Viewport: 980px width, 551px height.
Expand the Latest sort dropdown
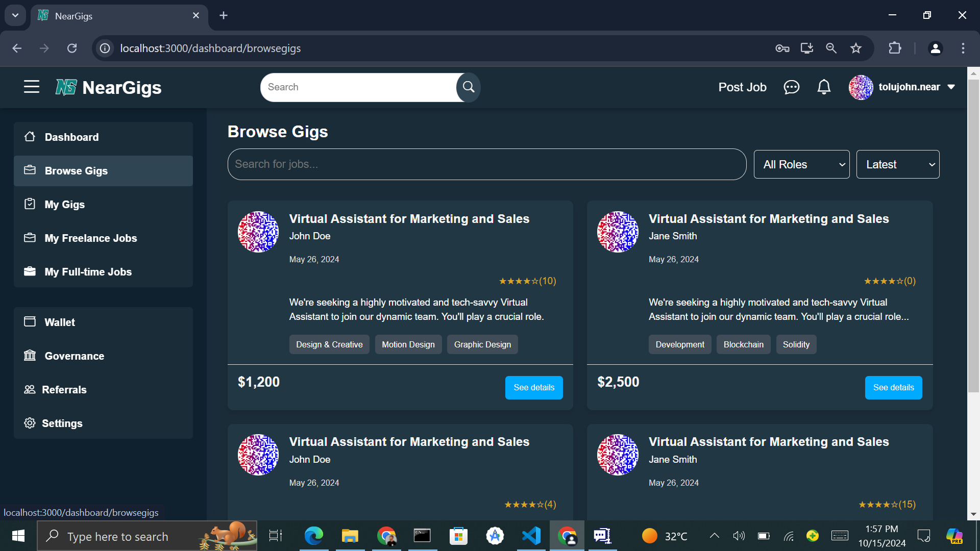(897, 164)
